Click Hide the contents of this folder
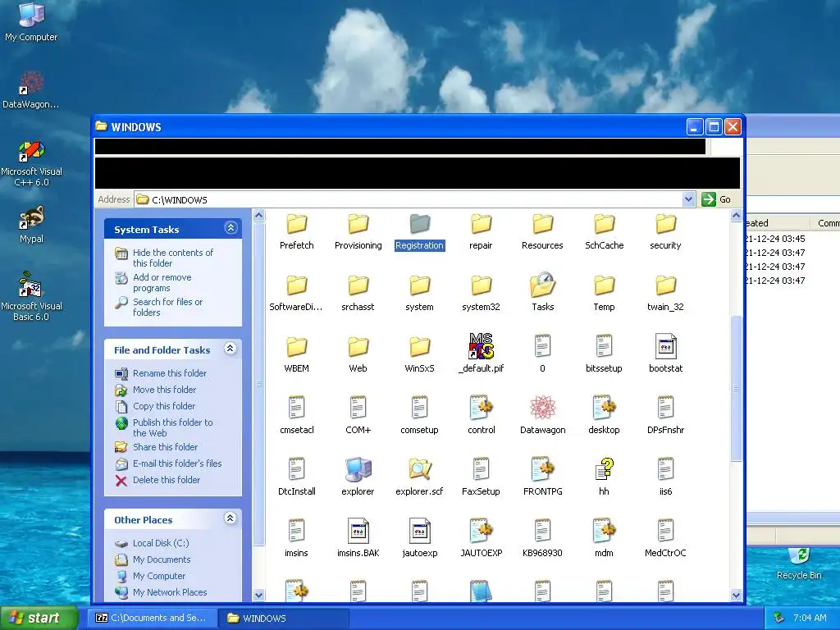 click(x=172, y=258)
